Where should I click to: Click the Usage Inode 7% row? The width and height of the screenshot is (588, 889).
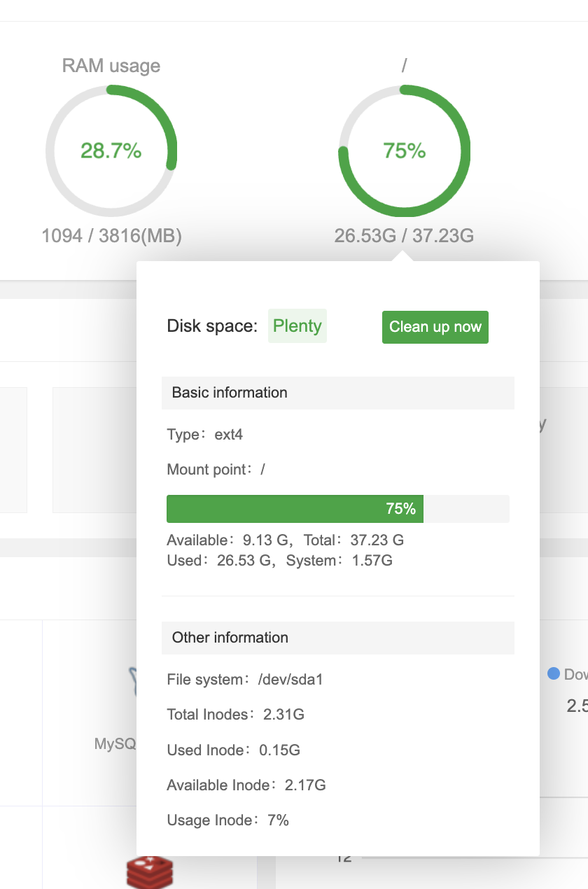click(228, 820)
